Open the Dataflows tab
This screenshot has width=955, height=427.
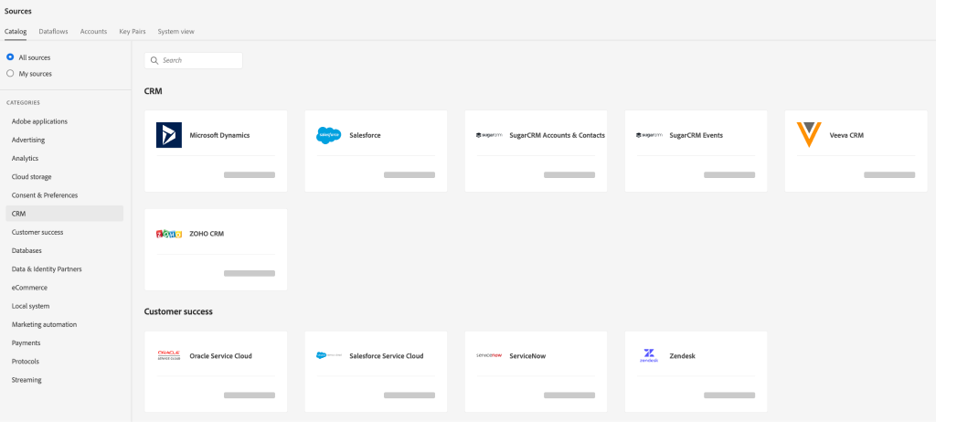pos(54,32)
